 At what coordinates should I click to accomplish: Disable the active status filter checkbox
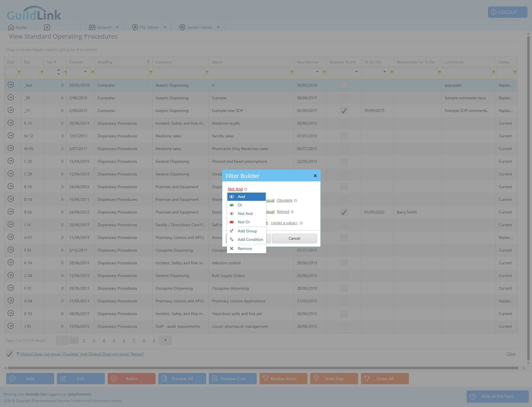pos(9,354)
